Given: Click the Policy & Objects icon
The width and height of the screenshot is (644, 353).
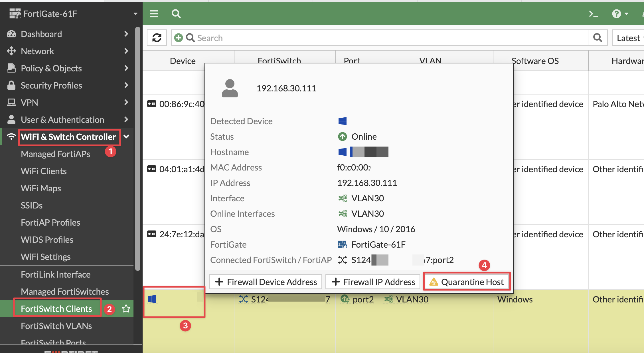Looking at the screenshot, I should (11, 68).
